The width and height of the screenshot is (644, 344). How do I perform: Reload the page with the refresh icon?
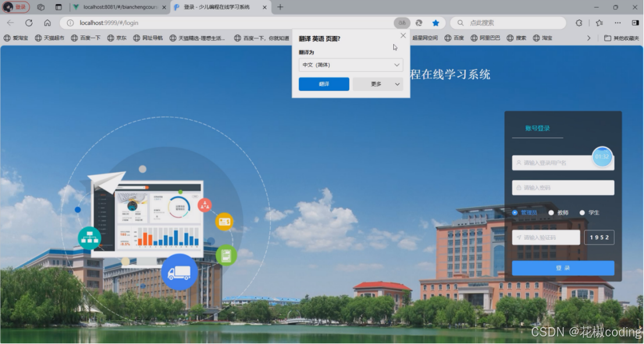coord(29,22)
